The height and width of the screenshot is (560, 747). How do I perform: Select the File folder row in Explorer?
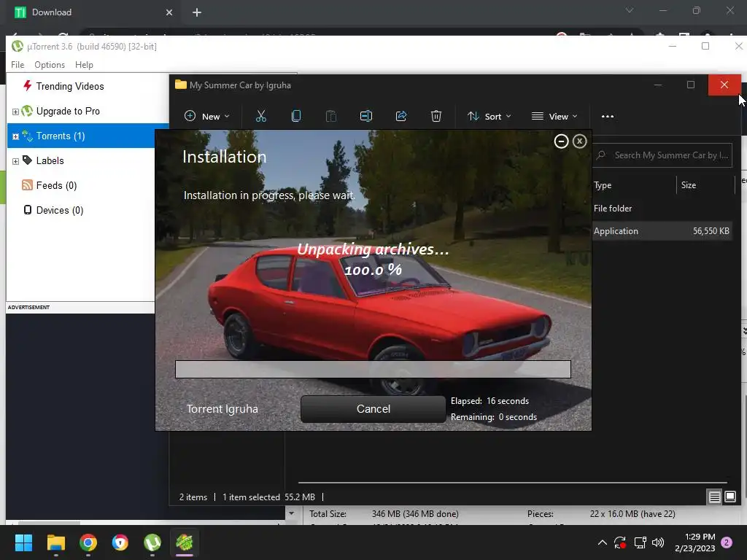click(x=662, y=209)
